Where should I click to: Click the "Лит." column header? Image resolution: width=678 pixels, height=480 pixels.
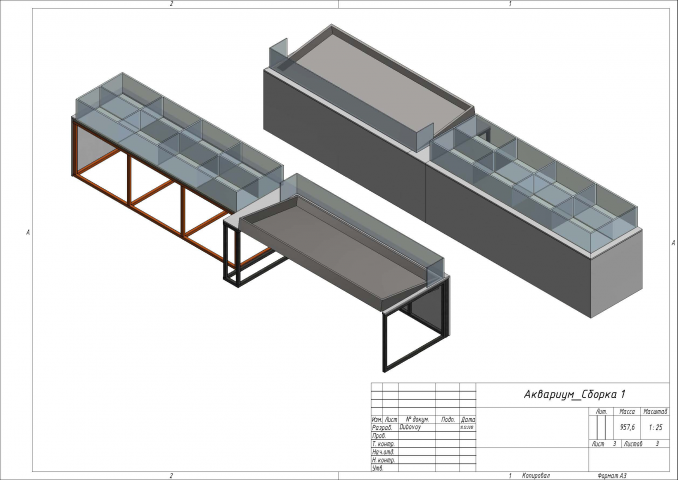[601, 412]
